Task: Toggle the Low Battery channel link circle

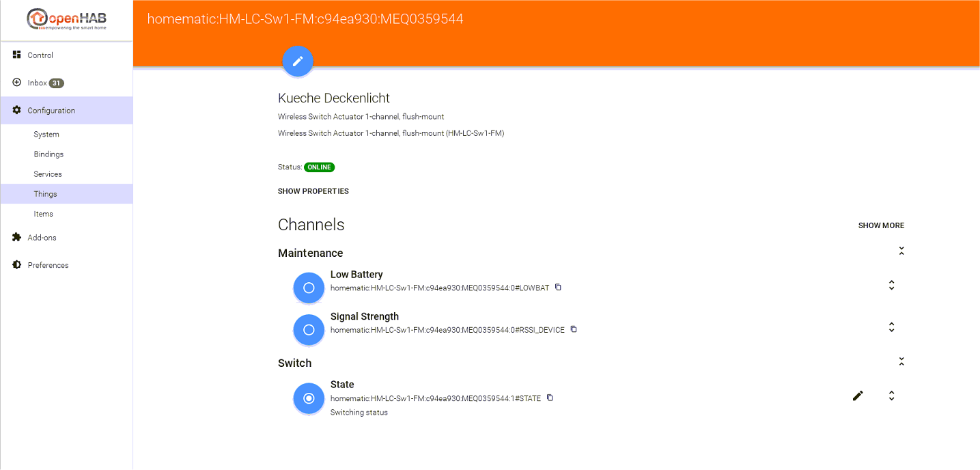Action: click(x=309, y=288)
